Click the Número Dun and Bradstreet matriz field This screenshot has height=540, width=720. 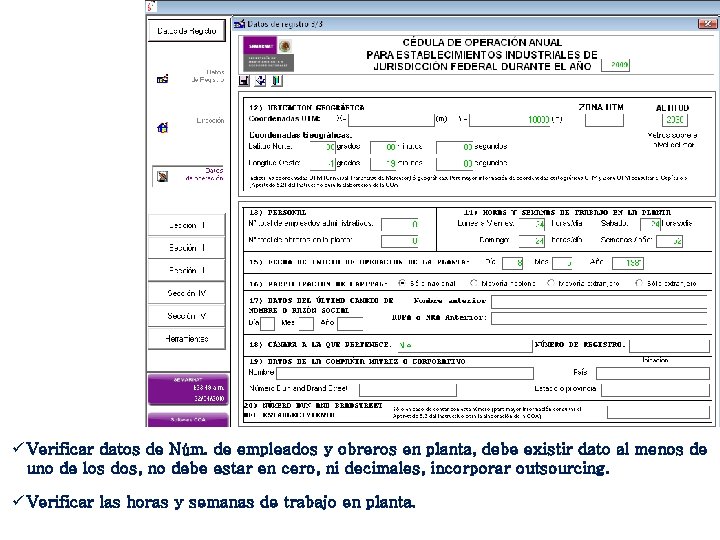coord(408,390)
